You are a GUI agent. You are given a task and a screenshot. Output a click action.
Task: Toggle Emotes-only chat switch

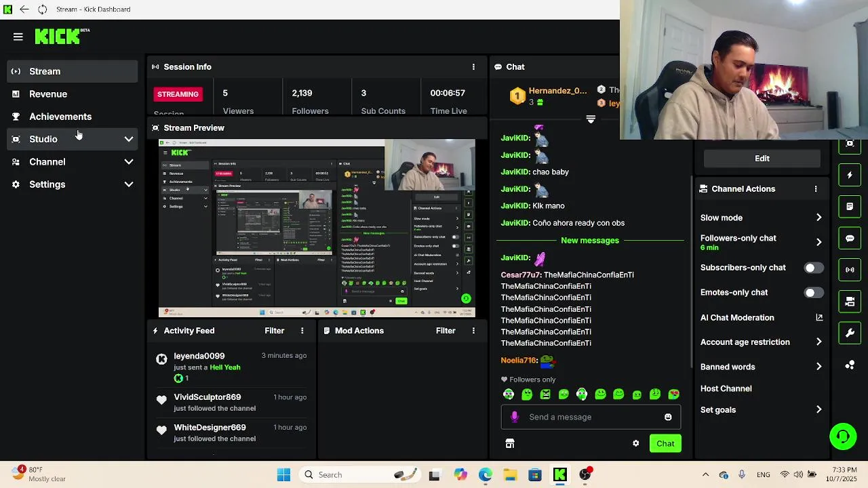click(x=814, y=293)
